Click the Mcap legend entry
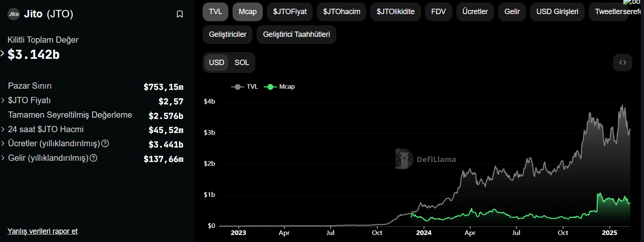 (279, 87)
